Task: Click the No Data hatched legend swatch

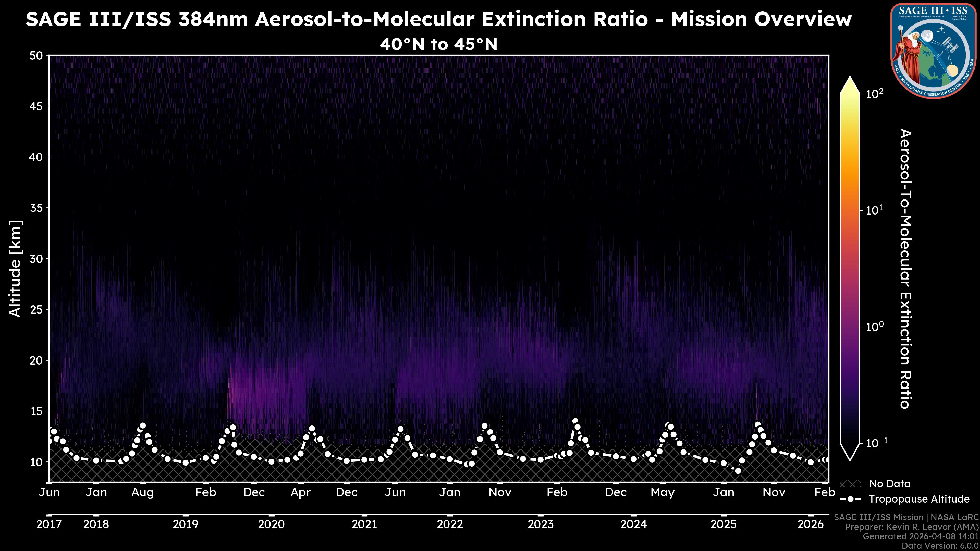Action: [x=850, y=484]
